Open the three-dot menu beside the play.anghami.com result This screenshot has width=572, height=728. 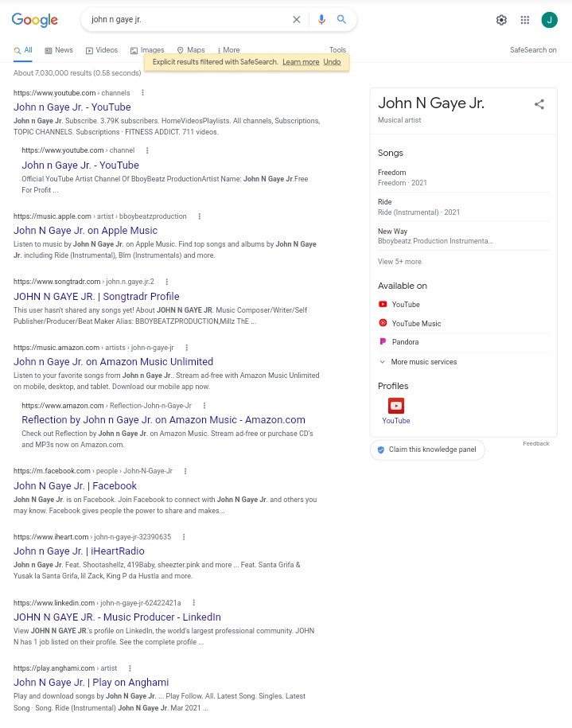coord(130,668)
